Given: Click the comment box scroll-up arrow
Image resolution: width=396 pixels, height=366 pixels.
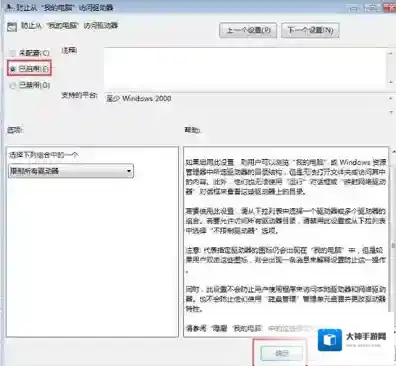Looking at the screenshot, I should [390, 53].
